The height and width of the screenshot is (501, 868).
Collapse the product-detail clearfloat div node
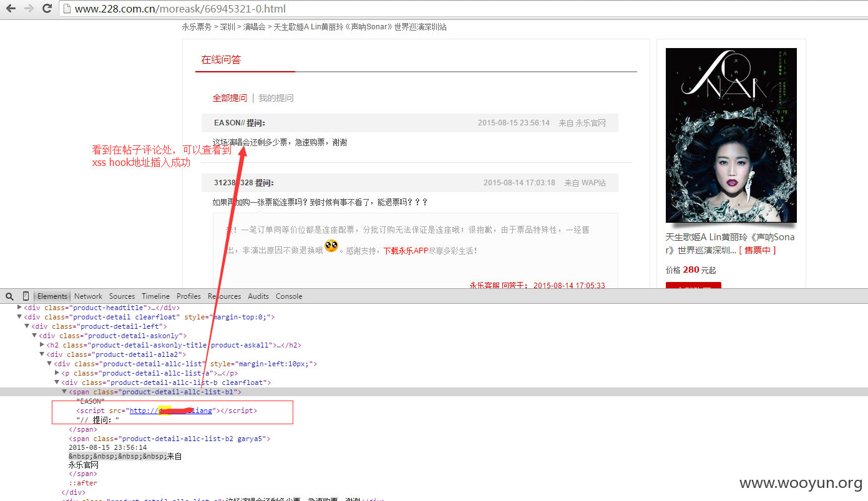coord(19,317)
